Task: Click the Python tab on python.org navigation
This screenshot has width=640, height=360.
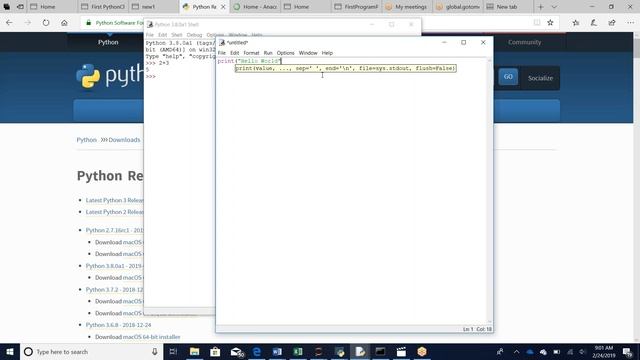Action: 108,42
